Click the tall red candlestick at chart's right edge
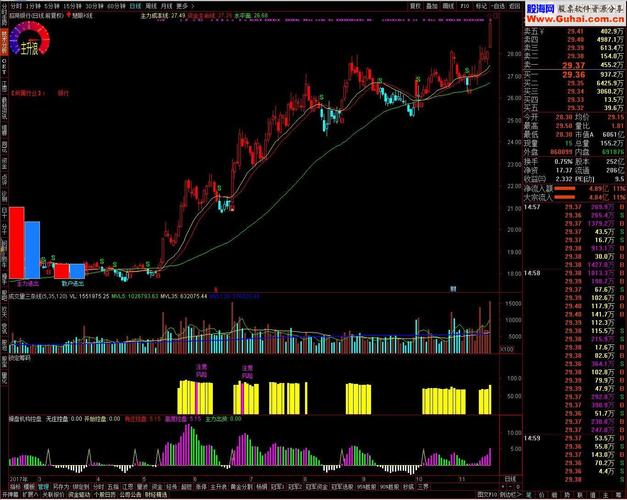The height and width of the screenshot is (500, 627). pos(490,35)
